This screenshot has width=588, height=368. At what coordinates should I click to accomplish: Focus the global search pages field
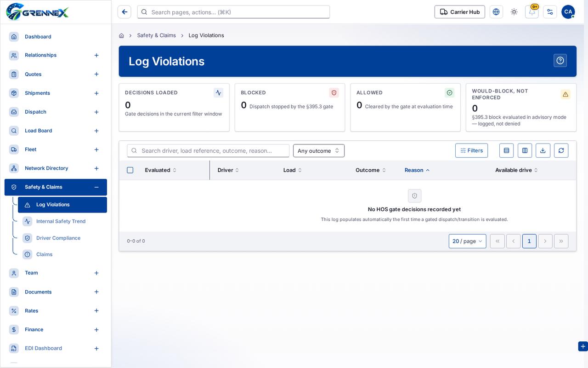pos(233,12)
